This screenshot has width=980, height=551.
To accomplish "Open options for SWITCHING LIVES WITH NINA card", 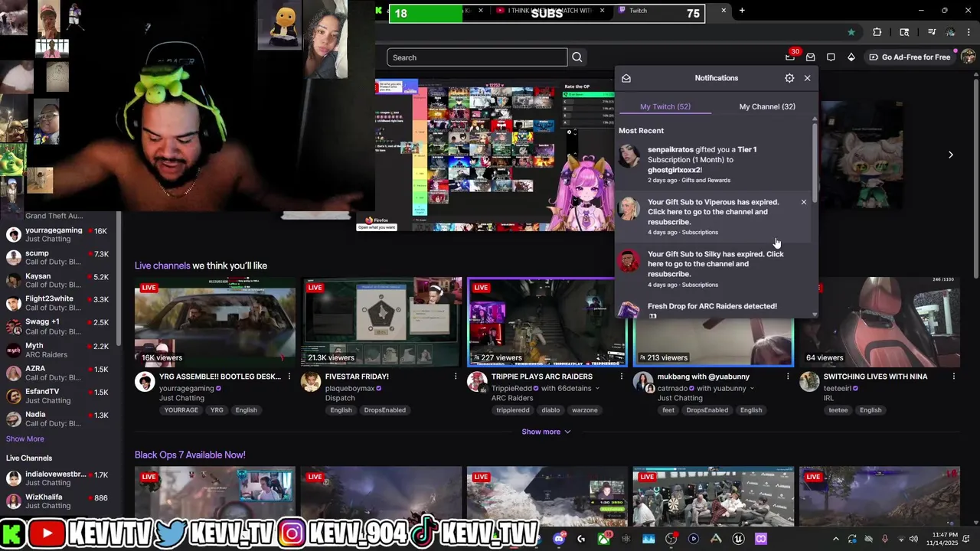I will pyautogui.click(x=954, y=377).
